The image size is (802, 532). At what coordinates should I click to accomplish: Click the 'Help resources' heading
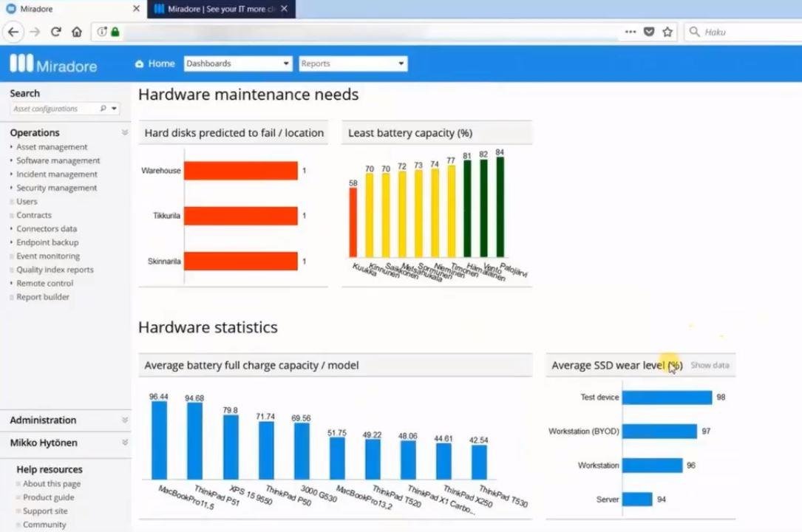tap(49, 469)
